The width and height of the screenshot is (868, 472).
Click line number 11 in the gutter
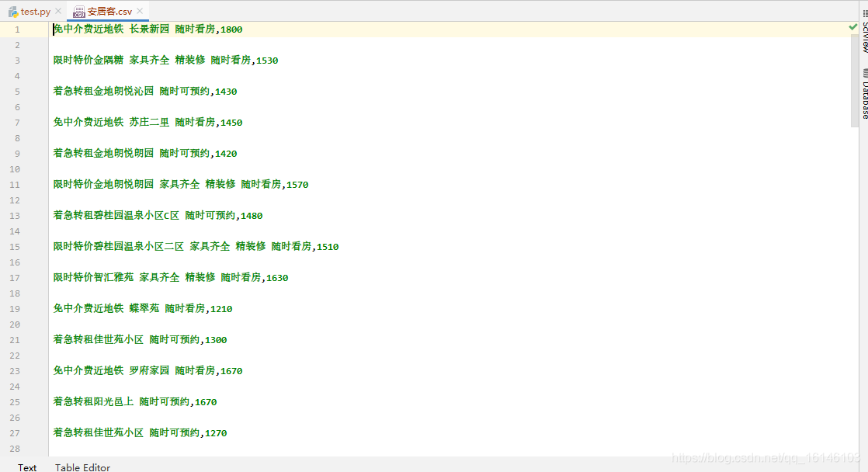pyautogui.click(x=15, y=185)
